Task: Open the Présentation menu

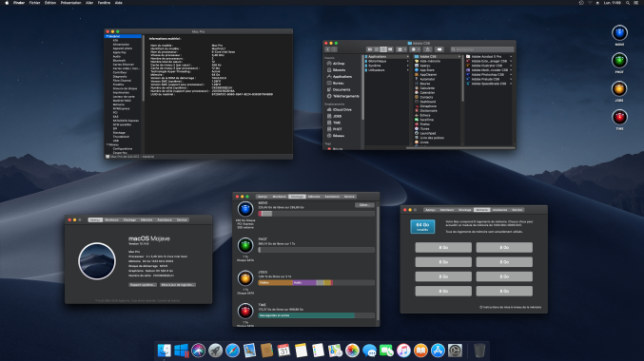Action: [x=70, y=3]
